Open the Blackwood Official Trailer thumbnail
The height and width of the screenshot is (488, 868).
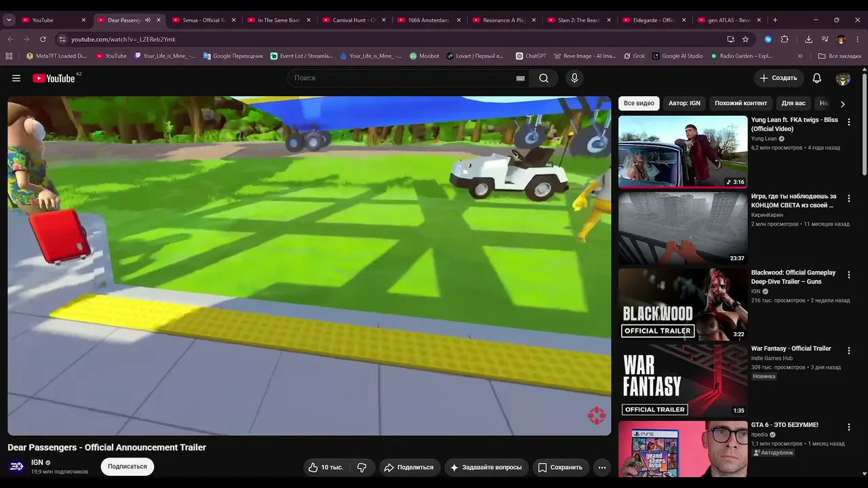(683, 304)
